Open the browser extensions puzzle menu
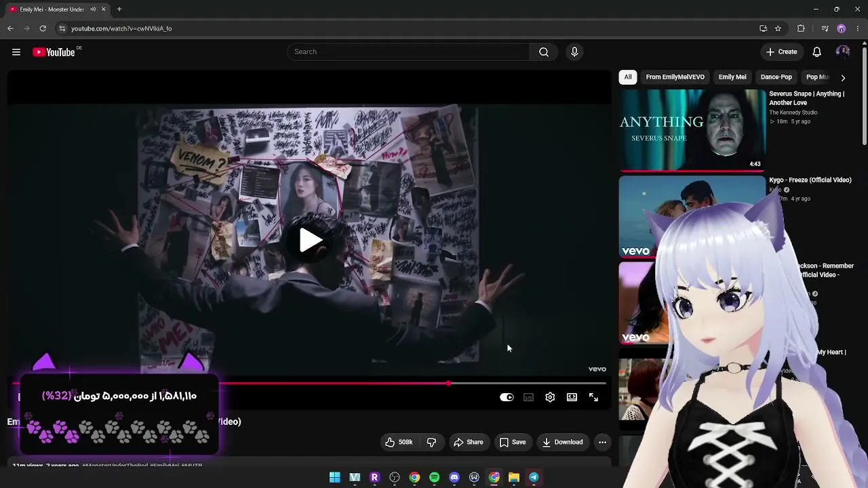 click(x=801, y=28)
